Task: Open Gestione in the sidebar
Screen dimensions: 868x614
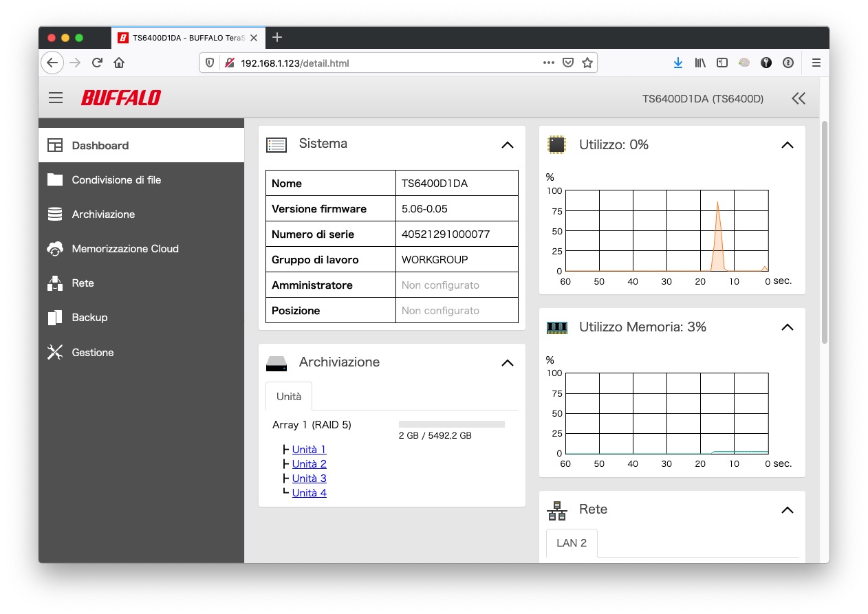Action: tap(141, 352)
